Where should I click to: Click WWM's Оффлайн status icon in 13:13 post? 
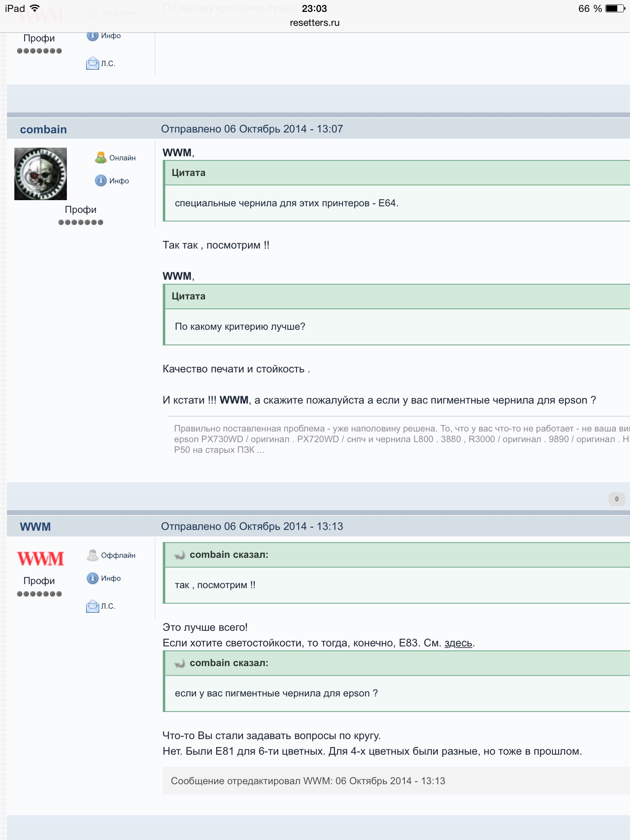(93, 555)
